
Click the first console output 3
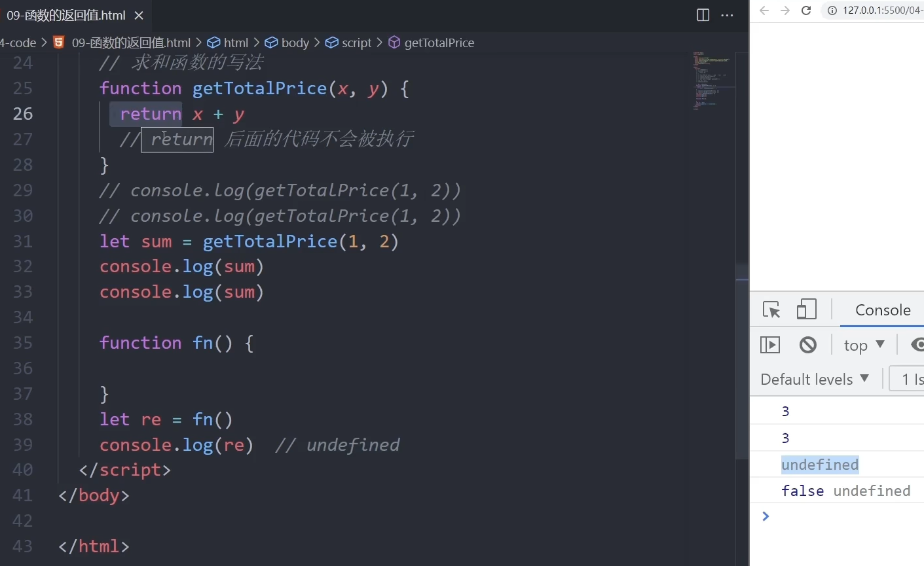click(x=785, y=411)
